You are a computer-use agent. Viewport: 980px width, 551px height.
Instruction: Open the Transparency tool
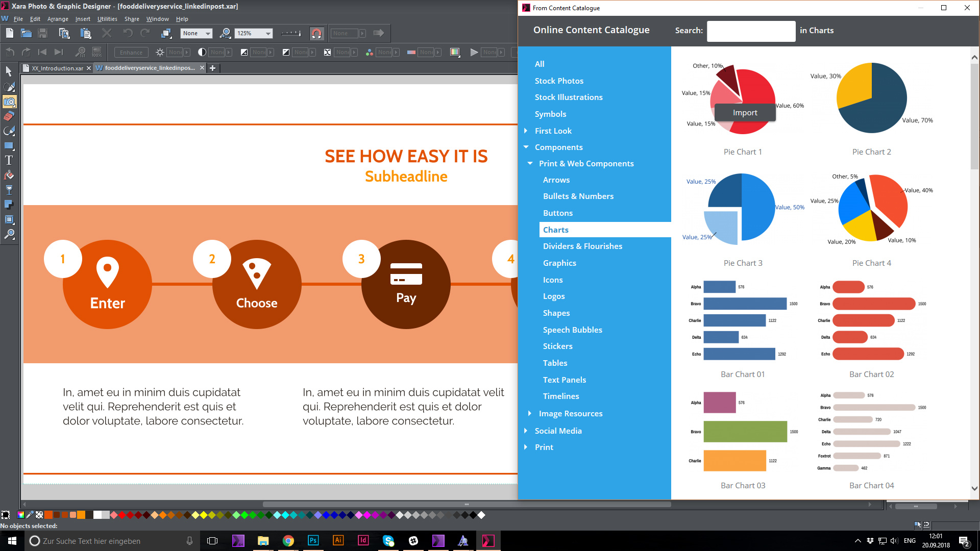click(x=9, y=189)
